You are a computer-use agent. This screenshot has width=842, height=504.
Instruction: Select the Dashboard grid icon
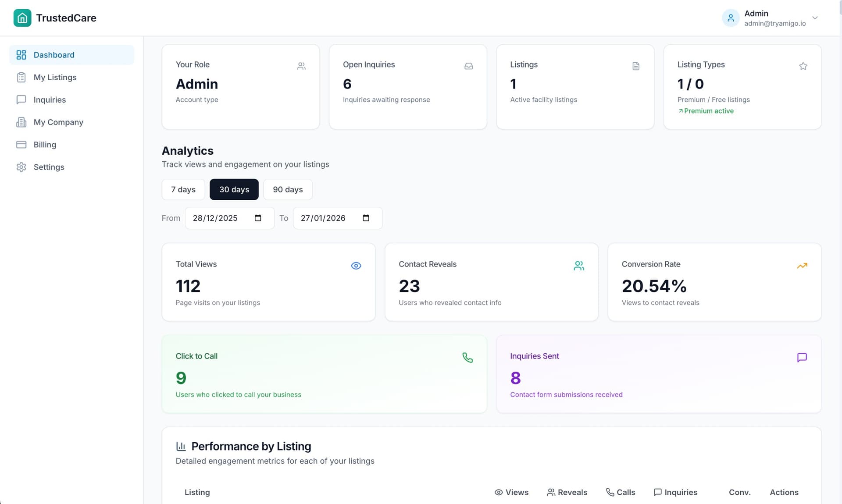point(22,55)
